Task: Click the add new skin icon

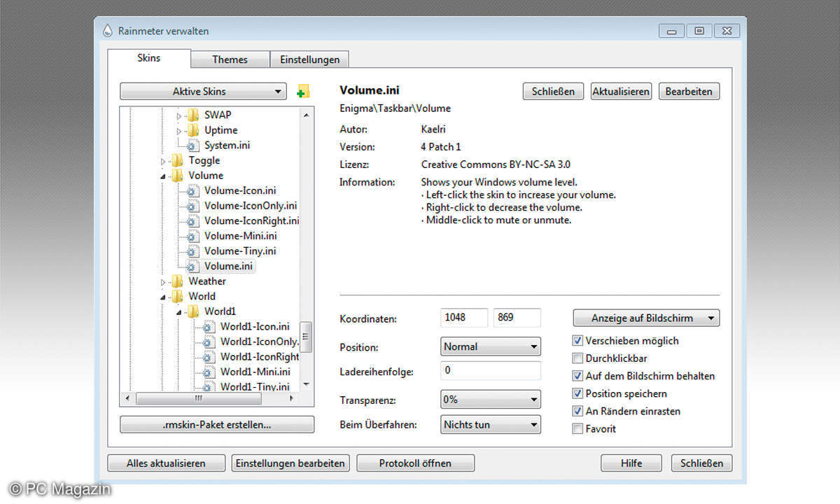Action: [x=302, y=91]
